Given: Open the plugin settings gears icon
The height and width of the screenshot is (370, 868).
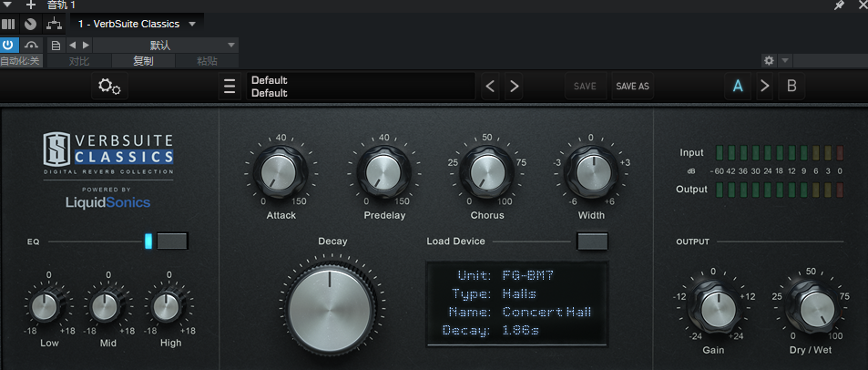Looking at the screenshot, I should pos(109,87).
